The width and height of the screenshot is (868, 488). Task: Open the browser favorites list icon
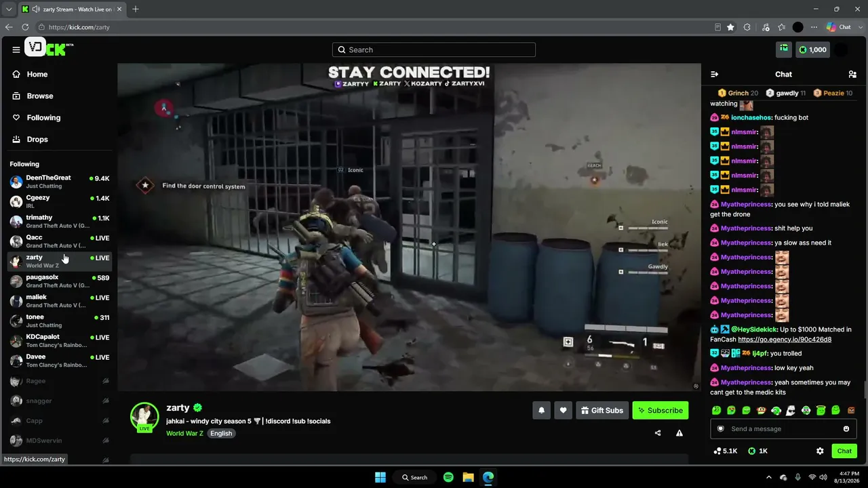782,27
